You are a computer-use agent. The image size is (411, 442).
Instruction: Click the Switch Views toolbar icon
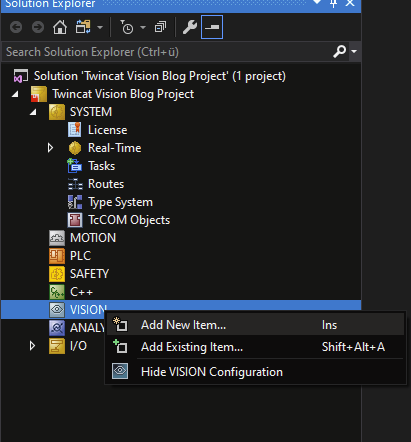83,27
